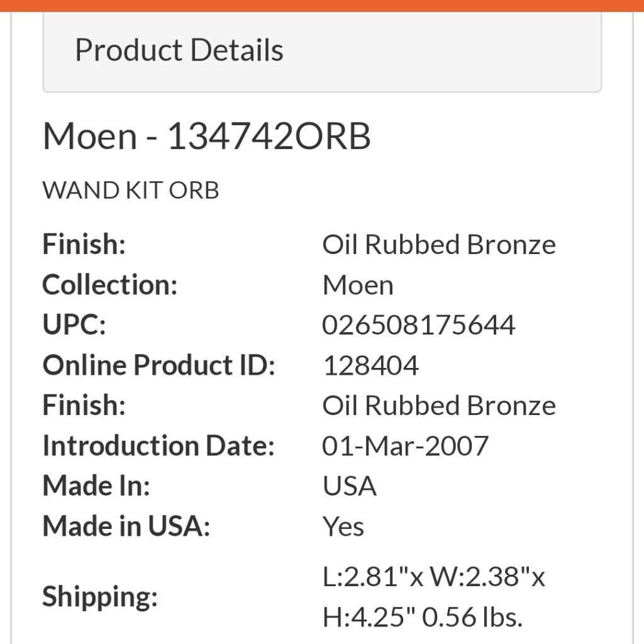Click the Made In label
The width and height of the screenshot is (644, 644).
[x=95, y=486]
